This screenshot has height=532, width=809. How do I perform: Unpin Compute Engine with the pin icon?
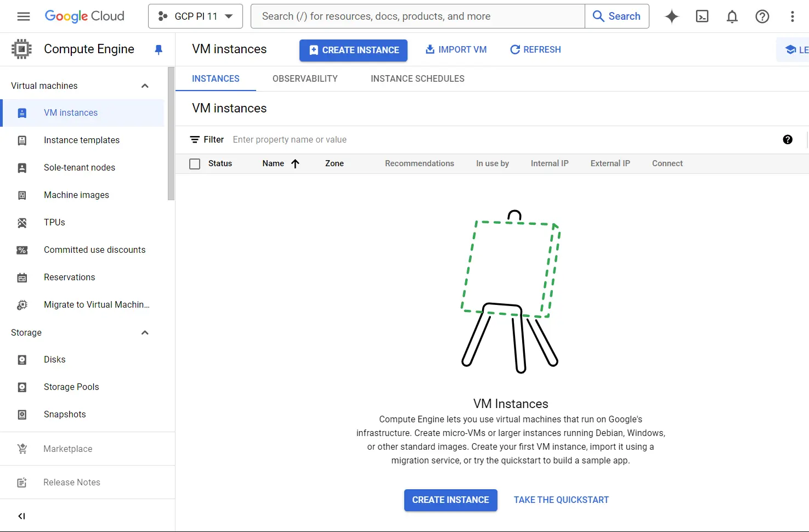click(159, 50)
